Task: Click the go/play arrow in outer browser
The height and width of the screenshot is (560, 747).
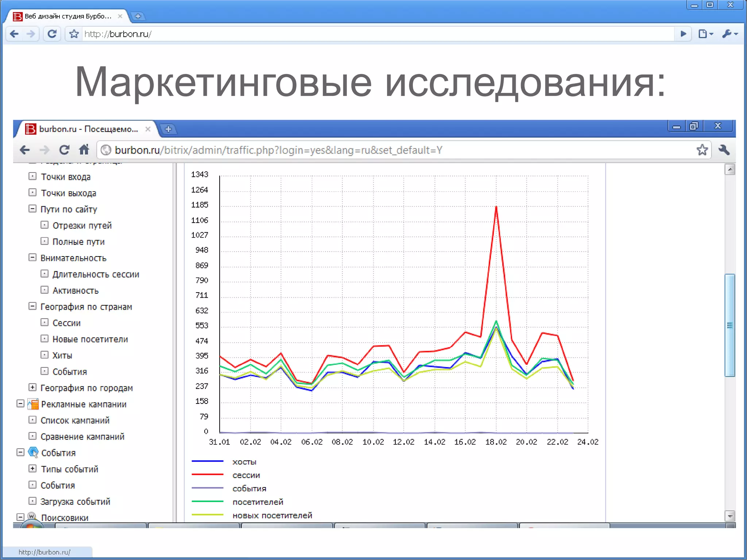Action: tap(684, 34)
